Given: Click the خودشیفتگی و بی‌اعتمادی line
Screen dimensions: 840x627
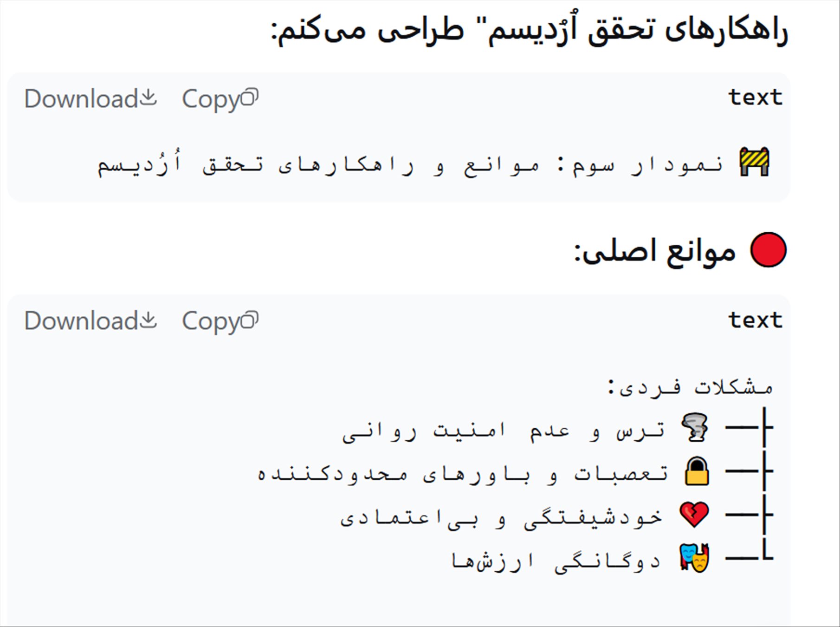Looking at the screenshot, I should [501, 517].
